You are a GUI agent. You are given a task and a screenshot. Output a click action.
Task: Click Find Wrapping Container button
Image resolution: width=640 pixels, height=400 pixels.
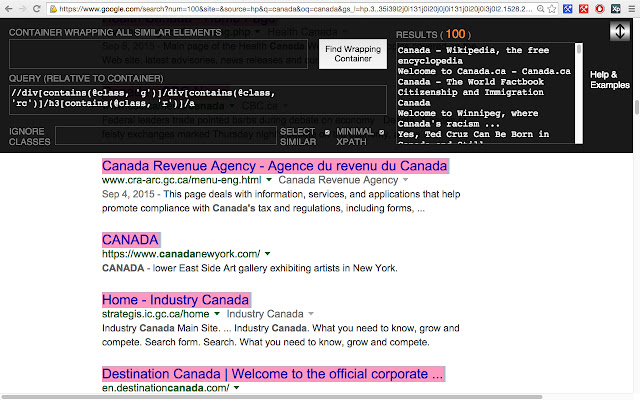(353, 54)
